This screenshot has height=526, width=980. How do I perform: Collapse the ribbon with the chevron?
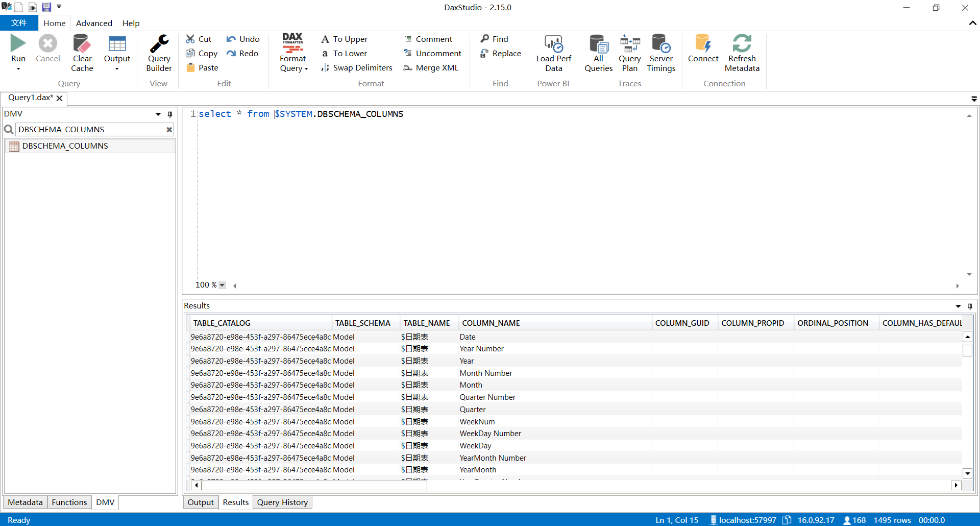(x=972, y=23)
